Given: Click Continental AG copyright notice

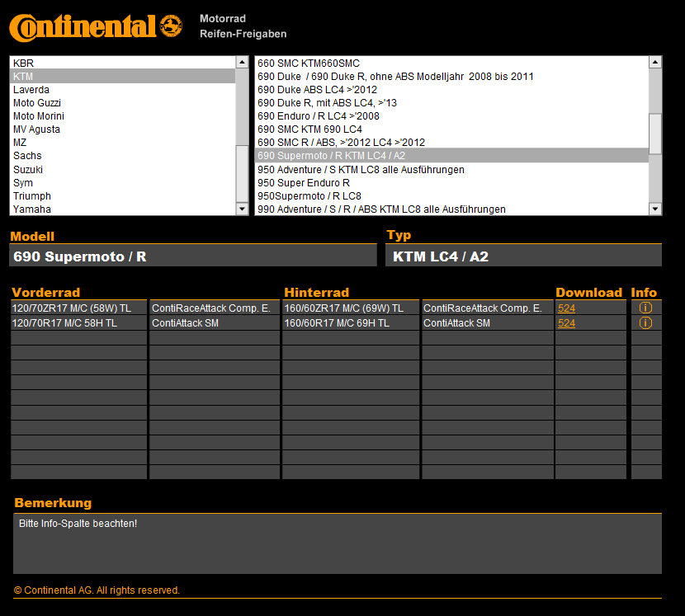Looking at the screenshot, I should click(x=97, y=590).
